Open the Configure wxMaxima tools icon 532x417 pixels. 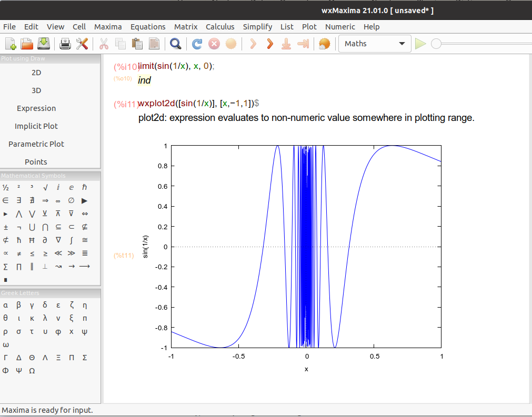pyautogui.click(x=82, y=44)
